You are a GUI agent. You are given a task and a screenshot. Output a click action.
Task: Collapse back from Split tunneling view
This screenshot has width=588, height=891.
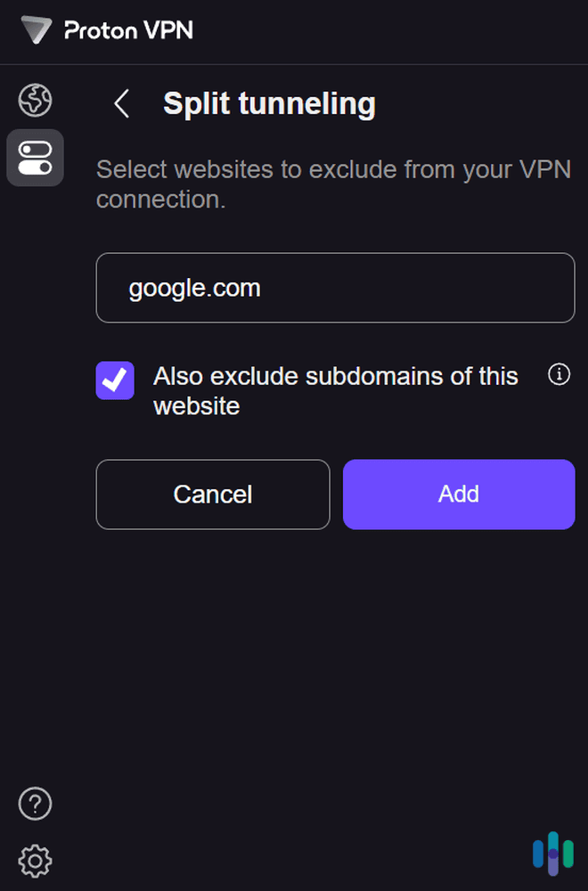point(121,103)
